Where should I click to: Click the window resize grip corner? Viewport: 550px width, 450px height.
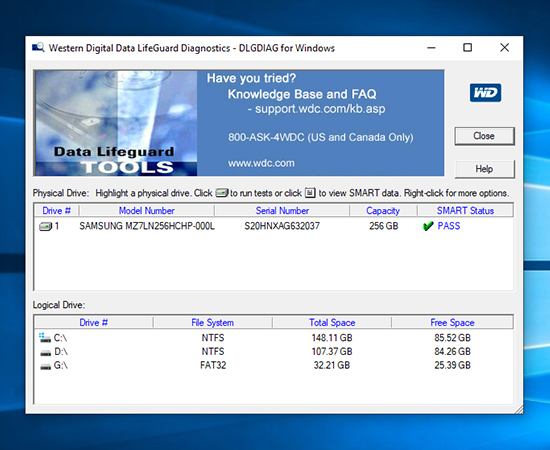pos(519,410)
